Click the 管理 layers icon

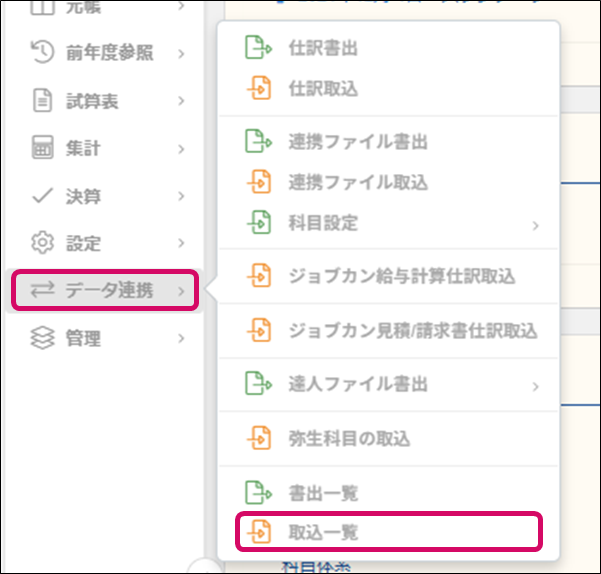pyautogui.click(x=42, y=339)
